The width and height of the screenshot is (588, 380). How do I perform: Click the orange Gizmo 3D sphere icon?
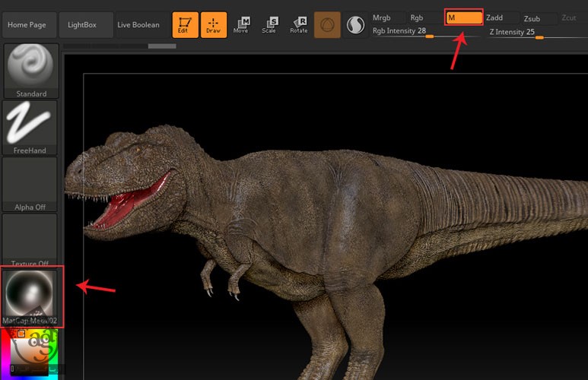327,25
